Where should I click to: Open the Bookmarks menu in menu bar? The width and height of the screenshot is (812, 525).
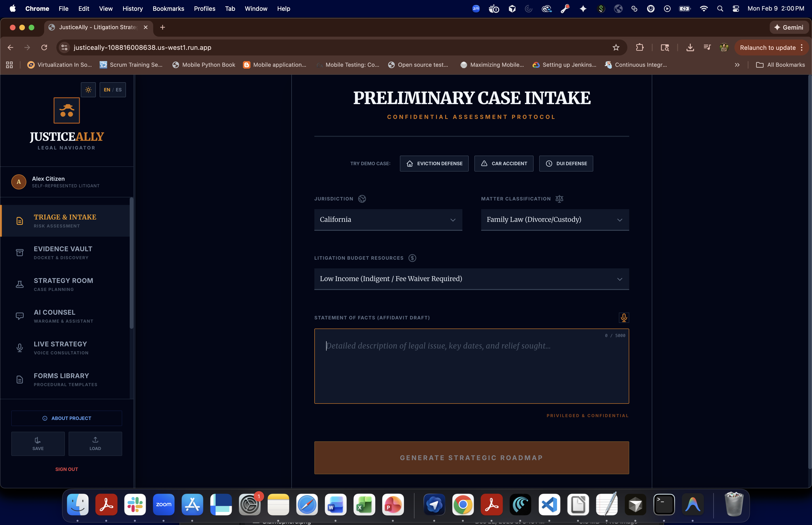[x=168, y=8]
